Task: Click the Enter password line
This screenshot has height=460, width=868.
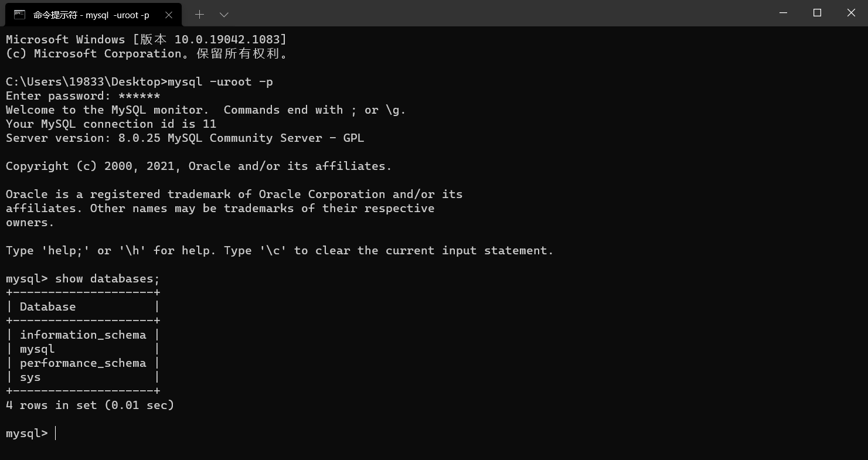Action: pyautogui.click(x=83, y=96)
